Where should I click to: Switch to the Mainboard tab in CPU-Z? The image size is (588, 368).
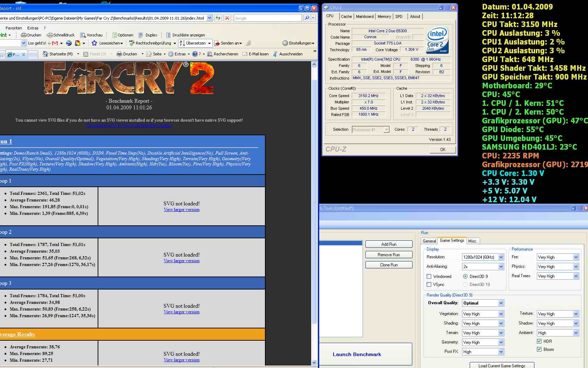tap(365, 16)
